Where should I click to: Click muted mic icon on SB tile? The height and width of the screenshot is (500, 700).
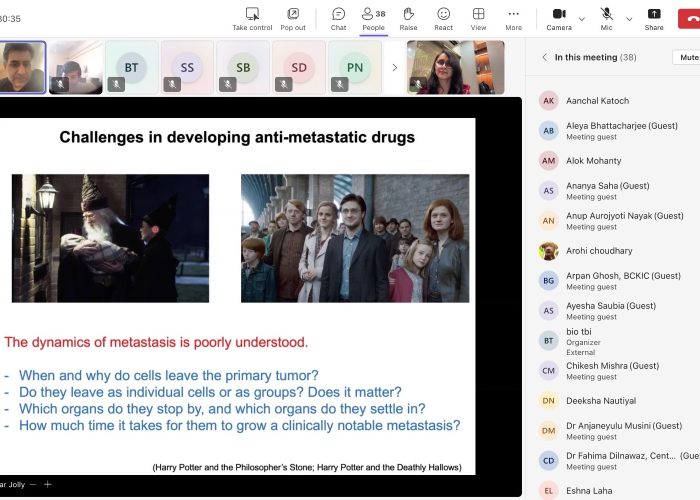coord(228,84)
